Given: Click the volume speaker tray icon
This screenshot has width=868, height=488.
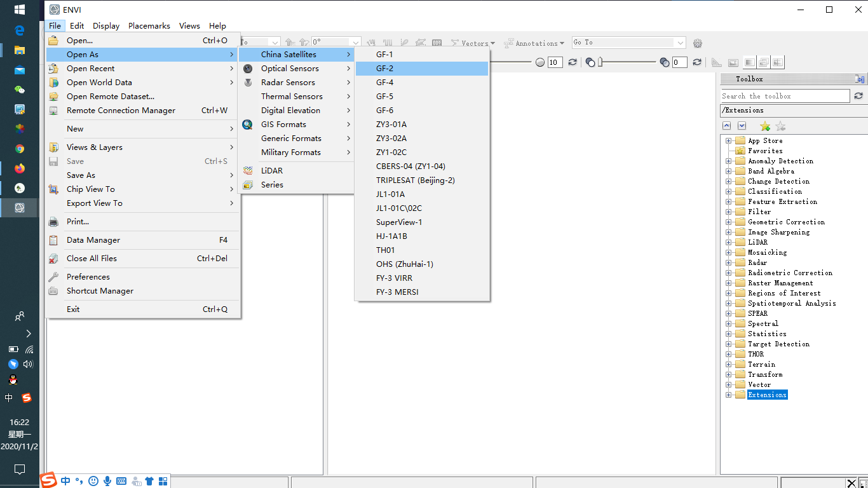Looking at the screenshot, I should click(x=28, y=364).
